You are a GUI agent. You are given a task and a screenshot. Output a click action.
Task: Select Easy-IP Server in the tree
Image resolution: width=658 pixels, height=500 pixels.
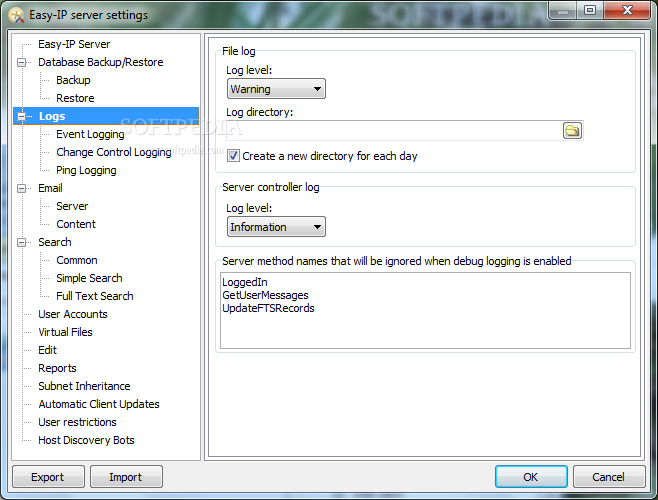(74, 44)
